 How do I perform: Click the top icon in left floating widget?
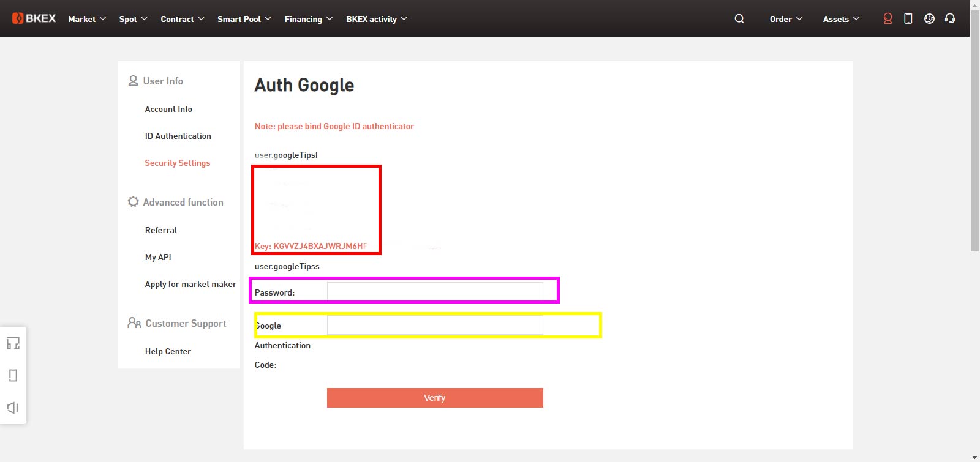[13, 343]
